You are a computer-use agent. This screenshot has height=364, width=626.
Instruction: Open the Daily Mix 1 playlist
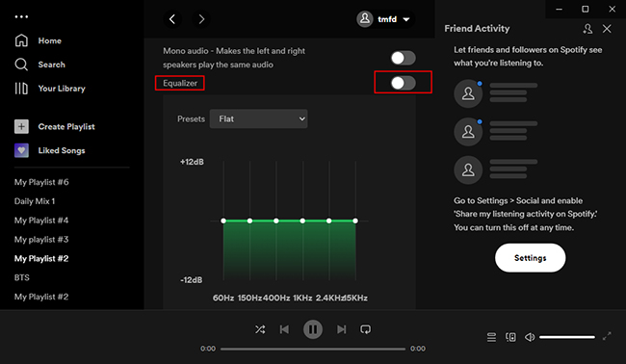pyautogui.click(x=35, y=201)
